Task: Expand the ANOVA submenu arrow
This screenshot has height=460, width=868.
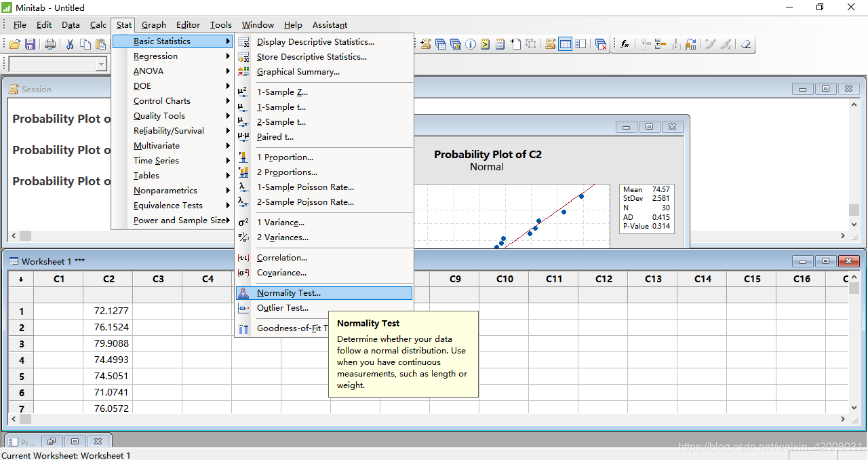Action: (229, 71)
